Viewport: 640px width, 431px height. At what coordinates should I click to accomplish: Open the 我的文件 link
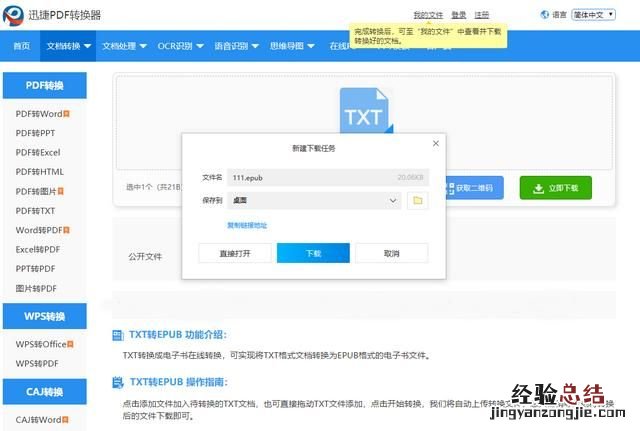coord(428,15)
